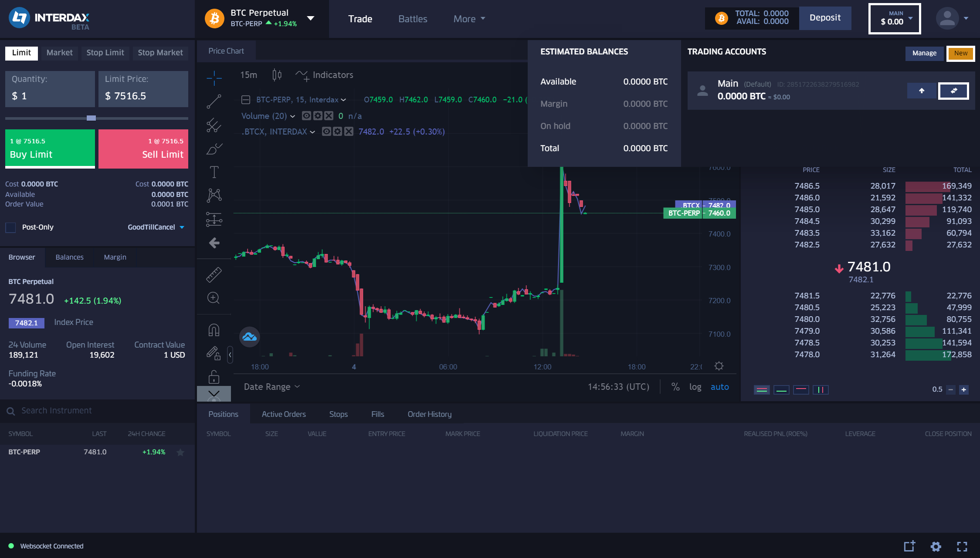The image size is (980, 558).
Task: Click the Buy Limit button
Action: pos(50,149)
